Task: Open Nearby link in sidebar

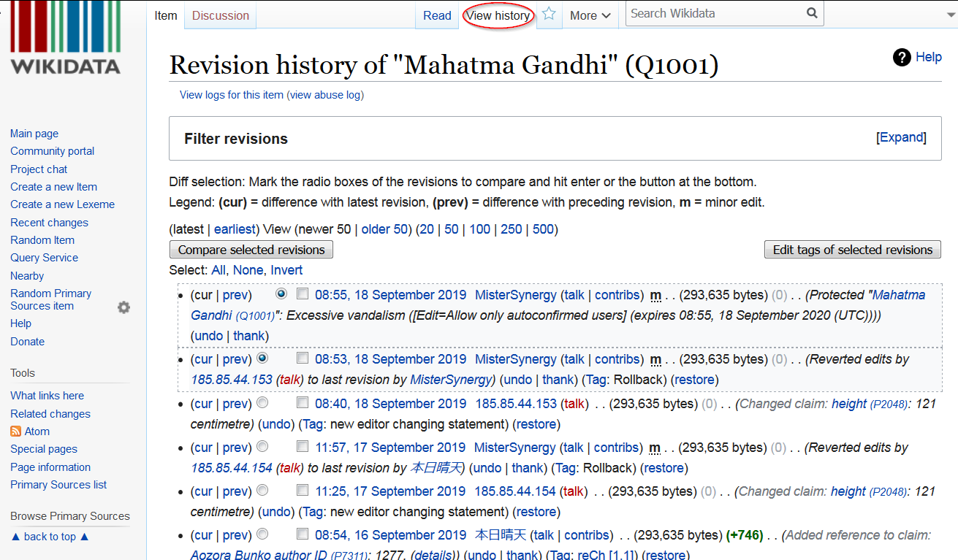Action: [27, 276]
